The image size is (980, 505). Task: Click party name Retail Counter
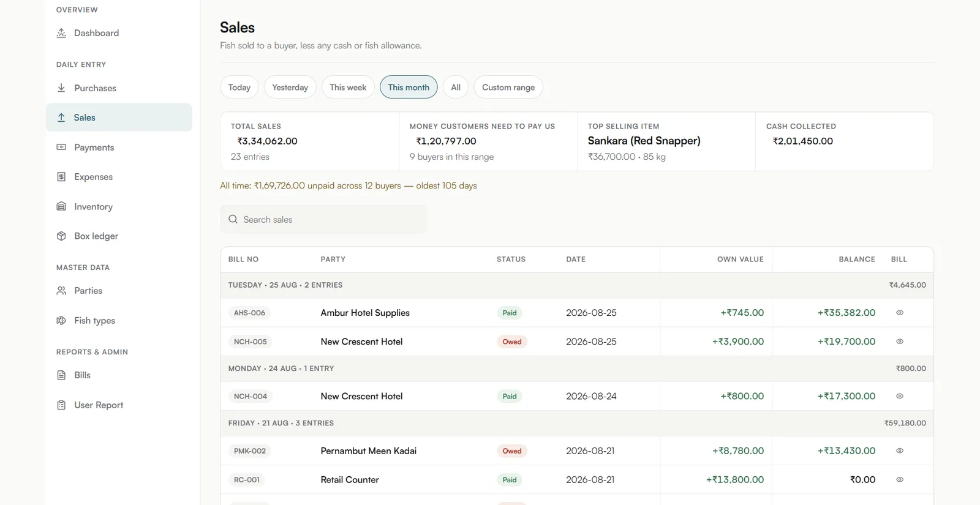[350, 480]
